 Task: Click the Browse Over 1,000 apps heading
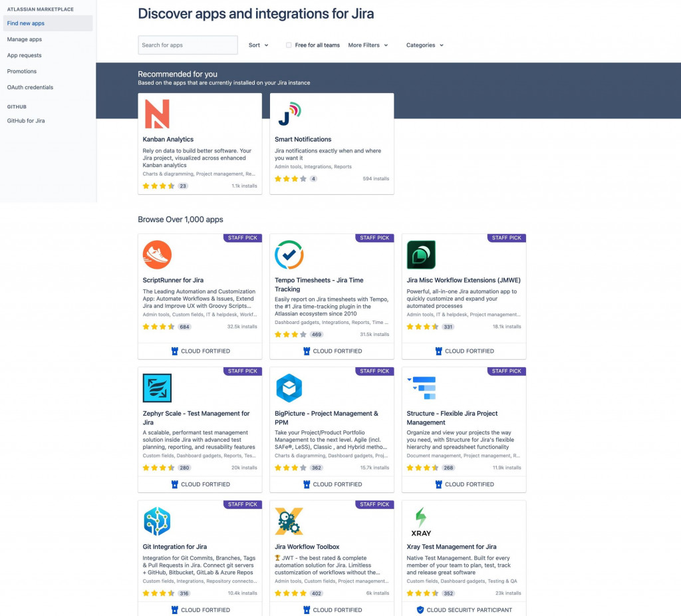pos(180,220)
